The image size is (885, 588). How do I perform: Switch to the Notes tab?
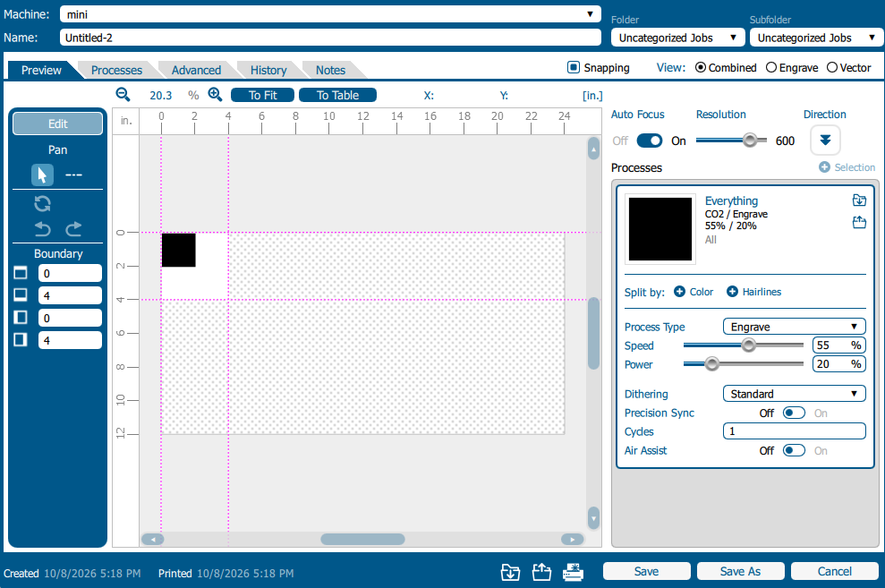point(331,70)
